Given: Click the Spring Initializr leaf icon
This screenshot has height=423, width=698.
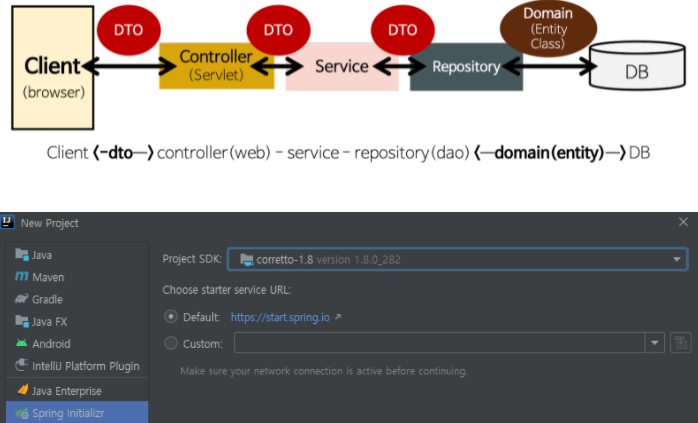Looking at the screenshot, I should coord(22,413).
